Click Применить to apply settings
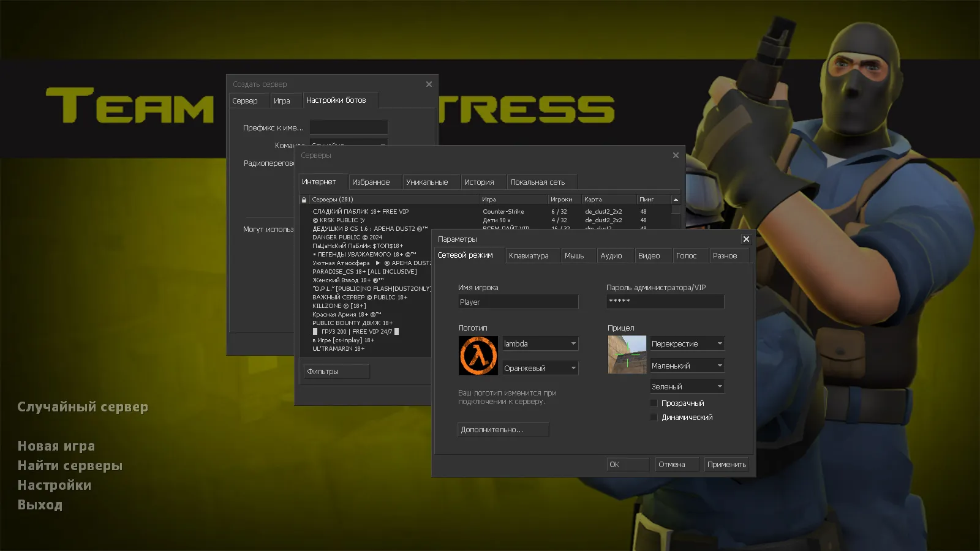The height and width of the screenshot is (551, 980). point(726,464)
